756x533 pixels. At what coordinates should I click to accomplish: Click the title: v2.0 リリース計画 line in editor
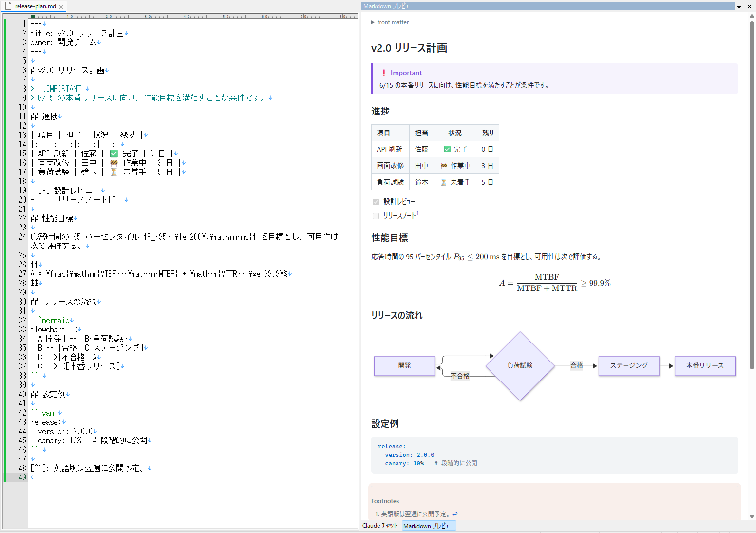[x=79, y=33]
